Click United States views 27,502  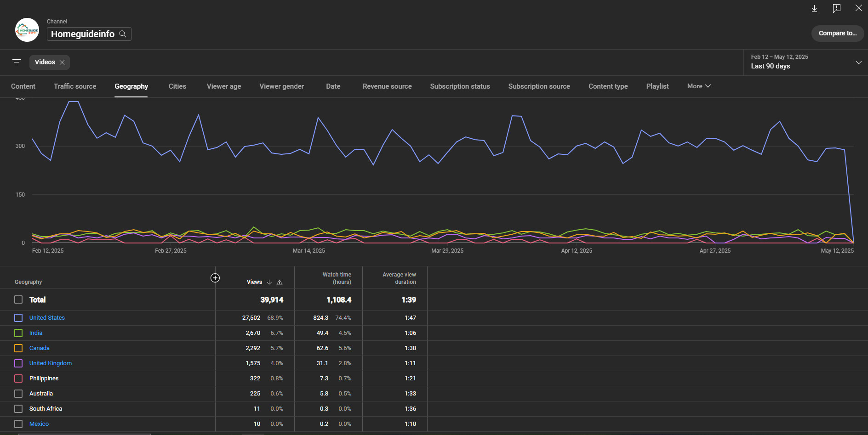coord(251,318)
